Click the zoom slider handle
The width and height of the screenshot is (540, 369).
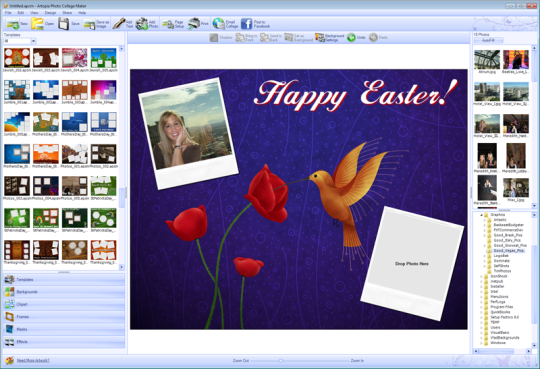(281, 360)
